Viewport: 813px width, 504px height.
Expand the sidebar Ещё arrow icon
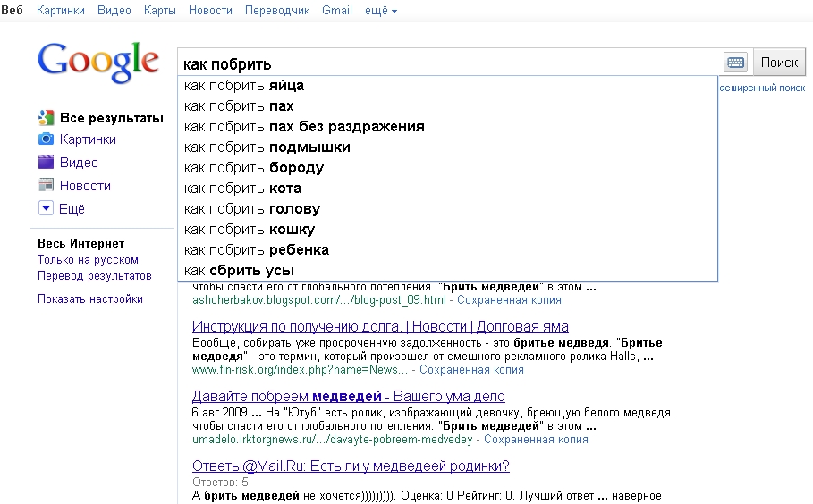pyautogui.click(x=47, y=209)
